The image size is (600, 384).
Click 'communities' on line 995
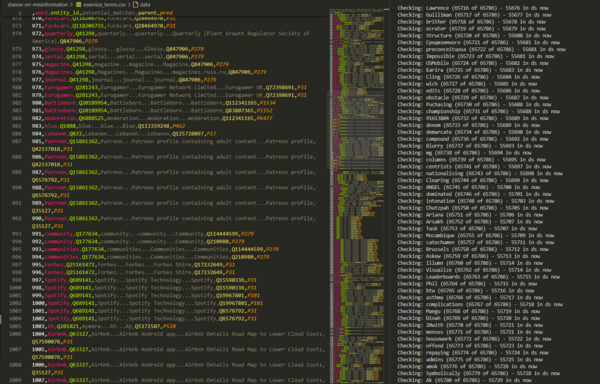click(62, 249)
